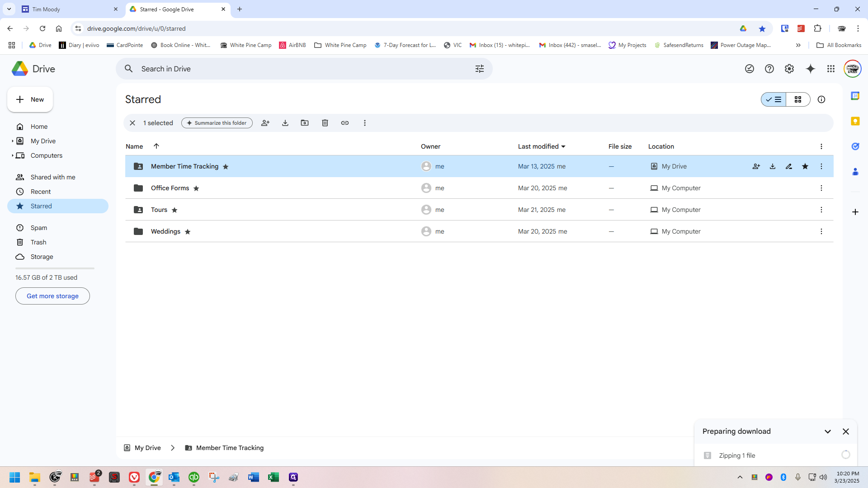This screenshot has height=488, width=868.
Task: Open Shared with me section
Action: point(58,177)
